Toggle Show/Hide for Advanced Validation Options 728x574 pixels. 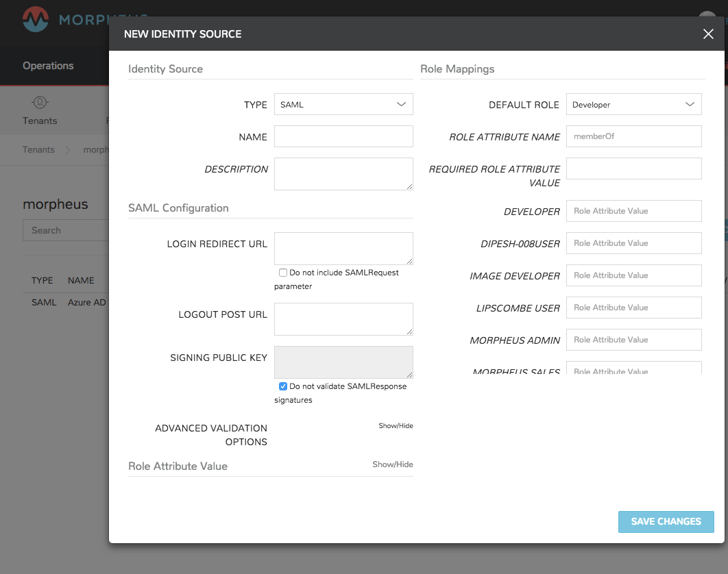point(396,425)
